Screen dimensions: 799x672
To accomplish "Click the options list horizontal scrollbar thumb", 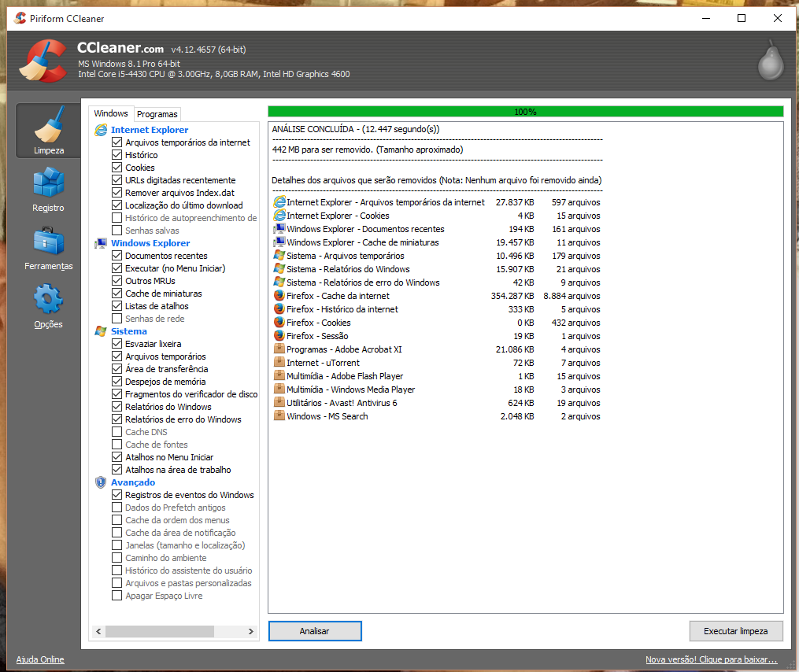I will (160, 631).
